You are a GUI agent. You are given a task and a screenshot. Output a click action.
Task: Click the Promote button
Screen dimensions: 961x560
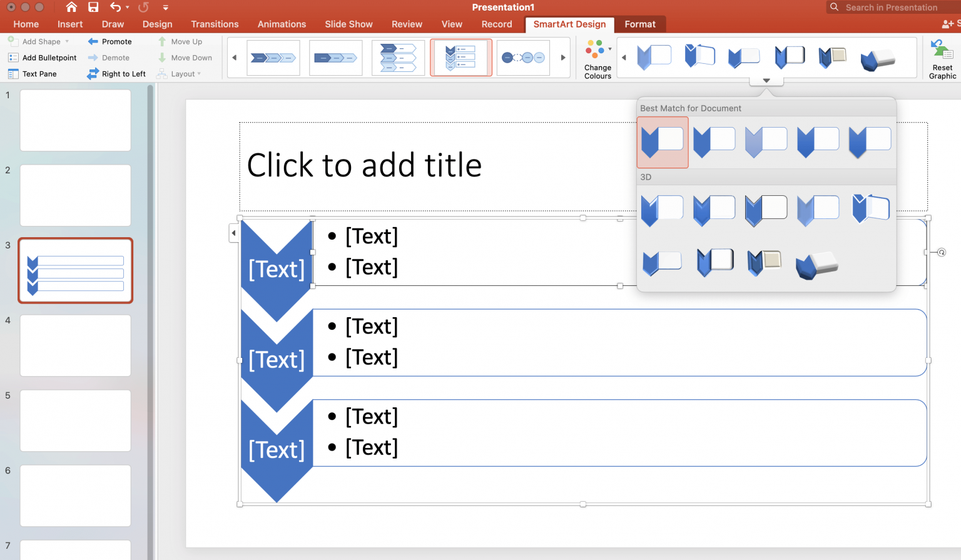coord(114,41)
